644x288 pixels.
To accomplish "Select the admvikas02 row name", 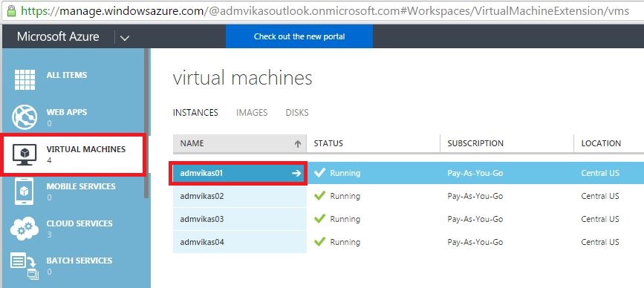I will [x=201, y=196].
